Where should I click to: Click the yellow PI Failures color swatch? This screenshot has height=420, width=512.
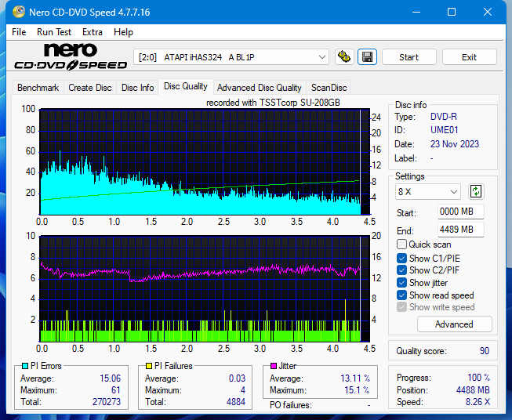pyautogui.click(x=149, y=366)
